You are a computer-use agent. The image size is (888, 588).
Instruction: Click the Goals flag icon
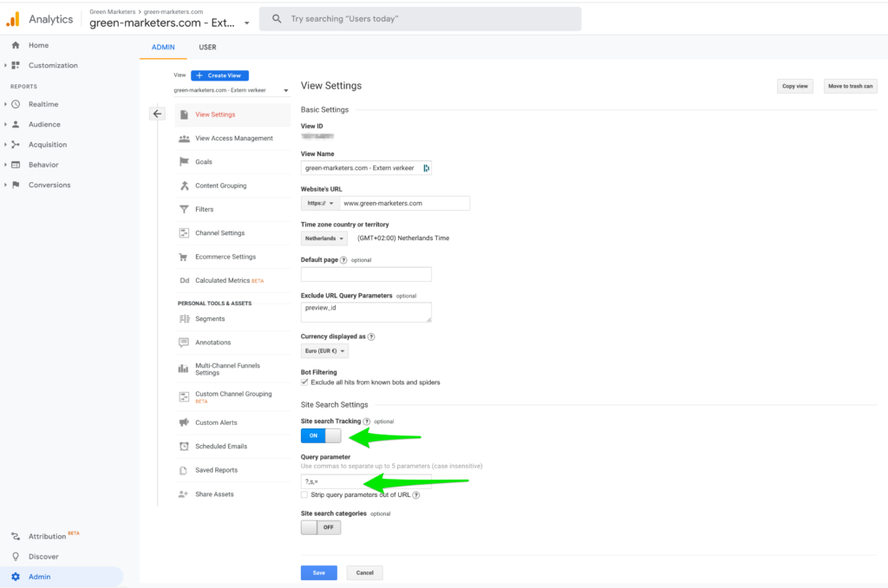tap(184, 161)
